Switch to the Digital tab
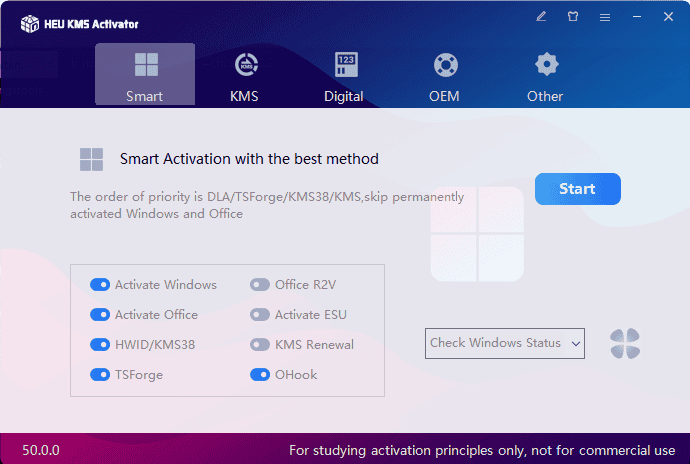 (344, 77)
